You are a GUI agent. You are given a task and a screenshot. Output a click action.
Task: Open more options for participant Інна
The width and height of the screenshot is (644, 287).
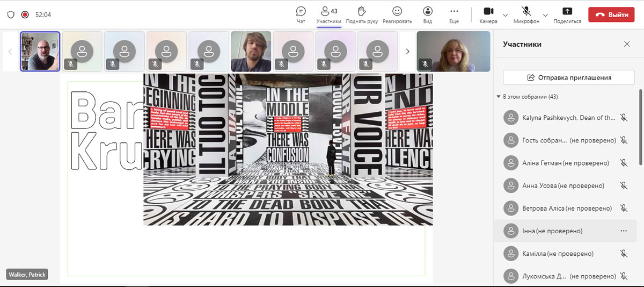click(624, 231)
